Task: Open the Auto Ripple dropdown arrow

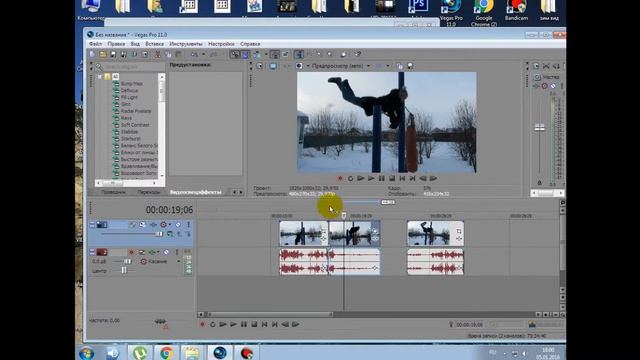Action: [x=266, y=54]
